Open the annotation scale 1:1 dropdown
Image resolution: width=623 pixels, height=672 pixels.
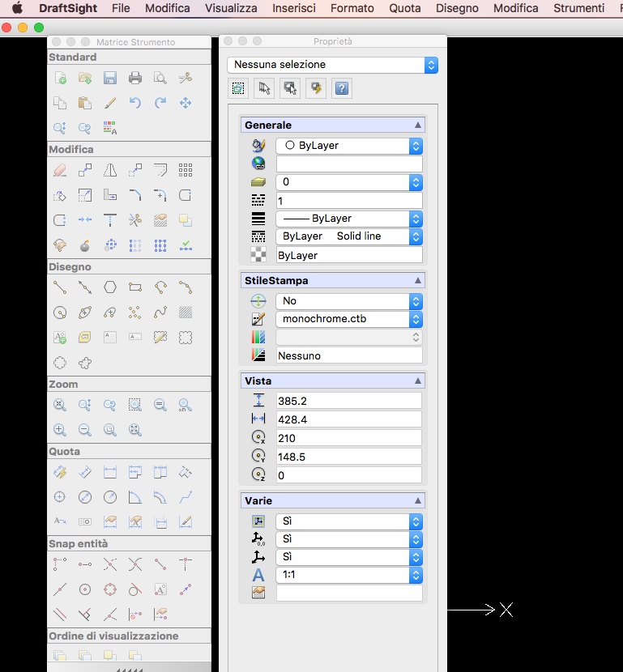(349, 575)
